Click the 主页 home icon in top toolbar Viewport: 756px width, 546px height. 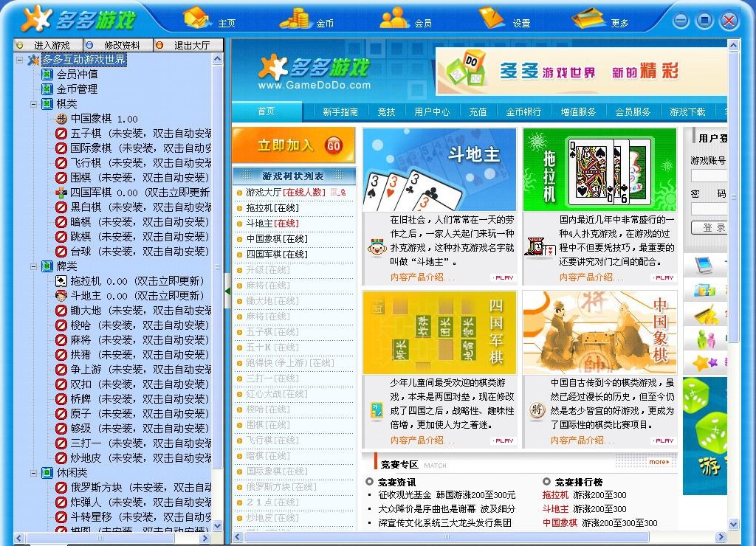pyautogui.click(x=197, y=17)
